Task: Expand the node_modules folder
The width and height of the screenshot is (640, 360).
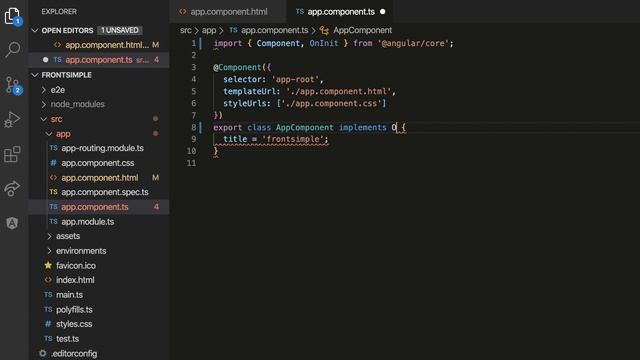Action: pyautogui.click(x=44, y=104)
